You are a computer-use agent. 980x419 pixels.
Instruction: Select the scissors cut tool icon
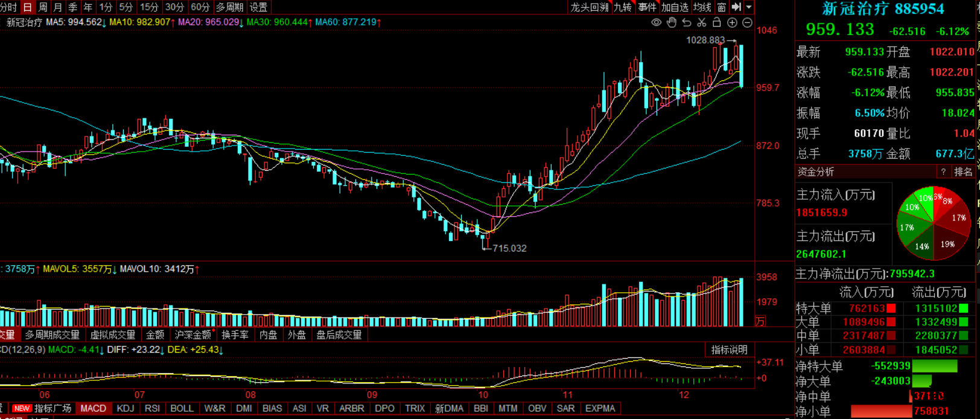point(702,22)
